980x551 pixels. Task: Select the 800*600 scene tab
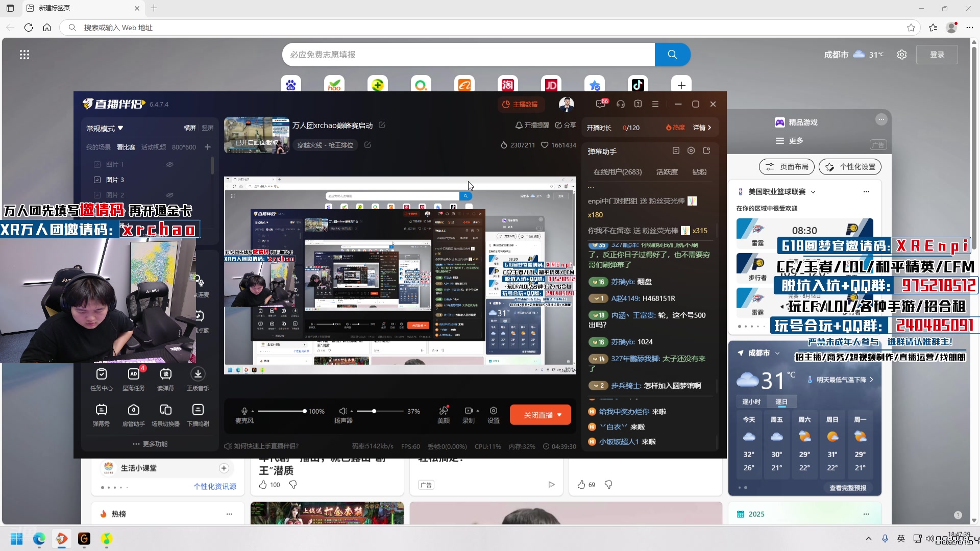coord(184,147)
